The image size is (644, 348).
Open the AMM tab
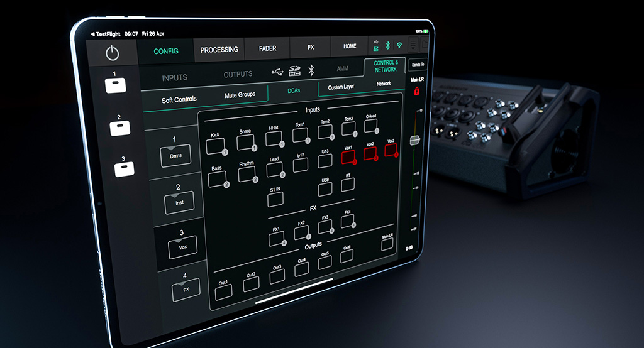[342, 68]
